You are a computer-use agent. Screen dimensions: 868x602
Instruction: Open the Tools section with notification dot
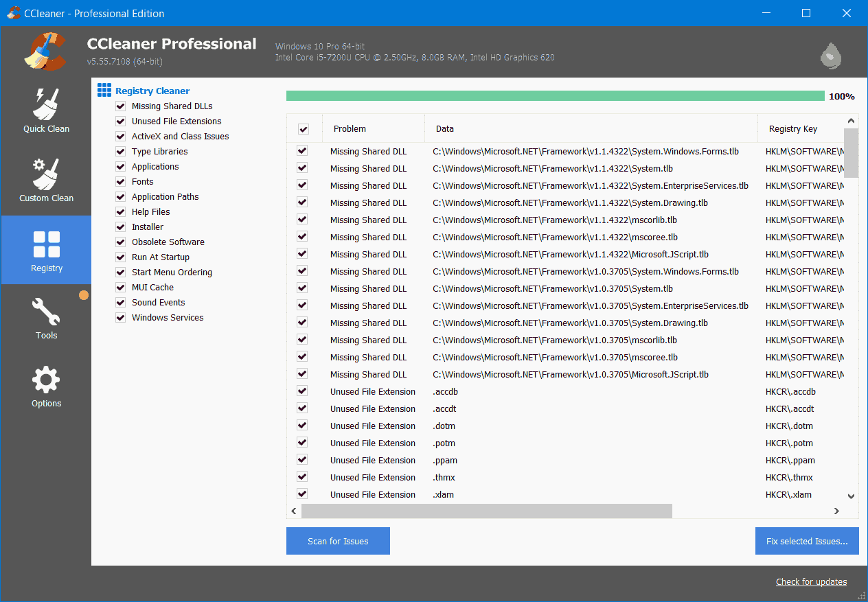pos(46,317)
